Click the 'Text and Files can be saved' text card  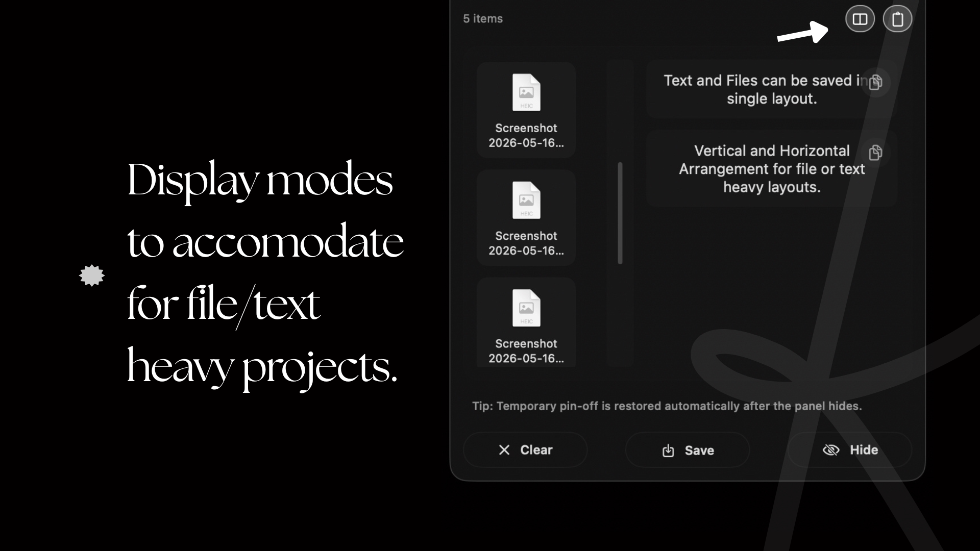tap(771, 89)
